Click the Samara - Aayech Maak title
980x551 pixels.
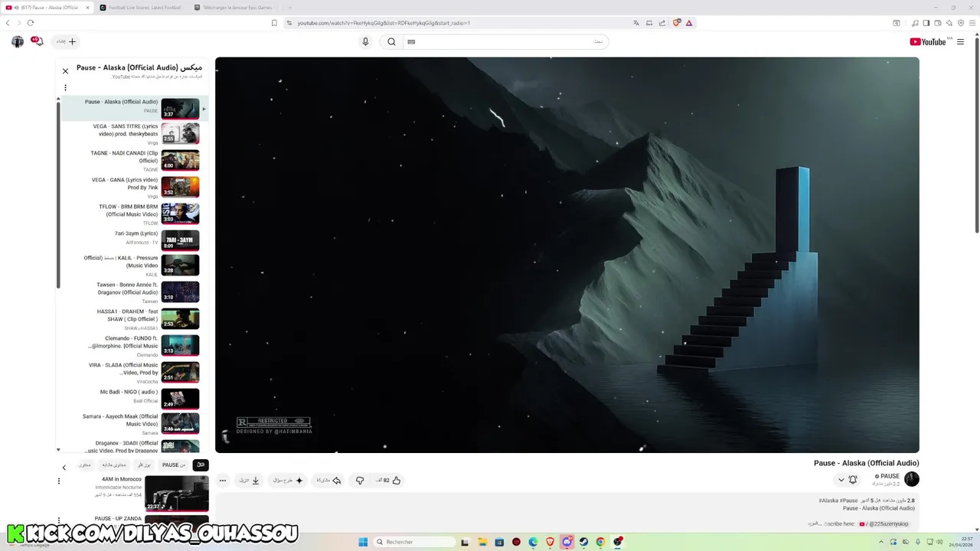(x=120, y=420)
